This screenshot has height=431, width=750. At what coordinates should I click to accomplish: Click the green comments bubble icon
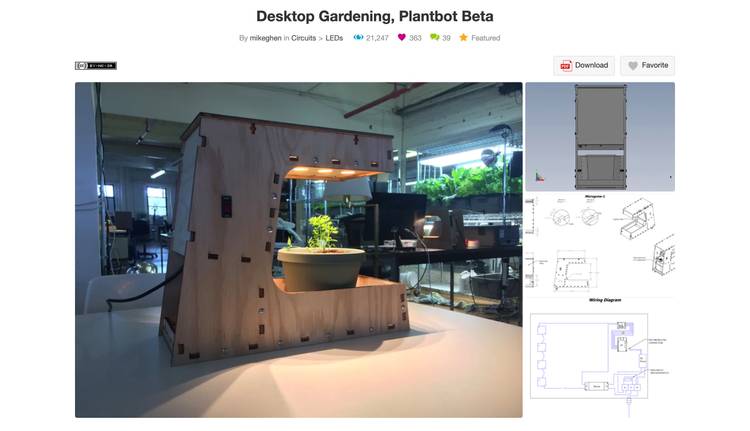(x=434, y=37)
